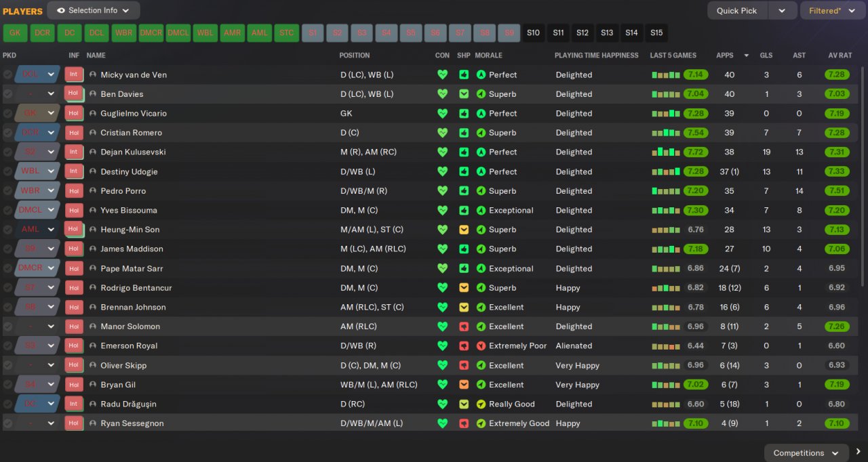The height and width of the screenshot is (462, 868).
Task: Select the GK position tab
Action: click(16, 33)
